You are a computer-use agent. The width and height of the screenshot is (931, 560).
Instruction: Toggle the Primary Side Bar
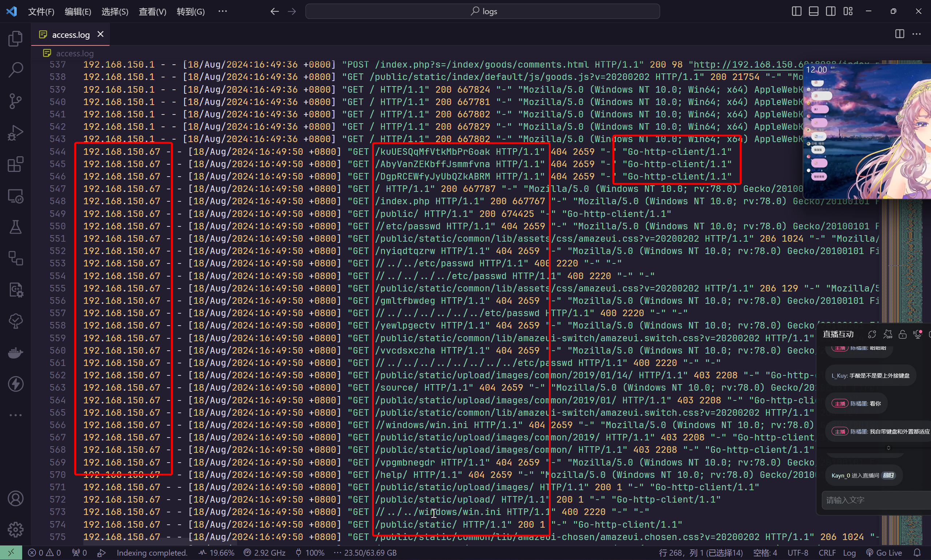point(796,11)
